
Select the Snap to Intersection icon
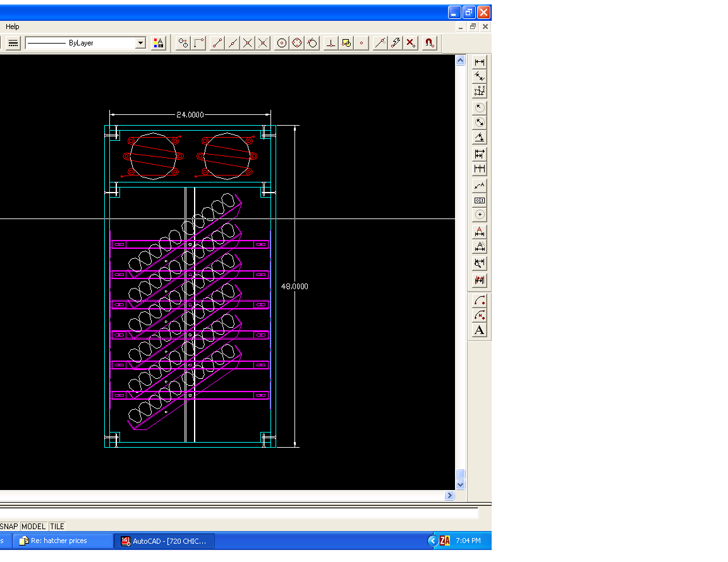(248, 43)
